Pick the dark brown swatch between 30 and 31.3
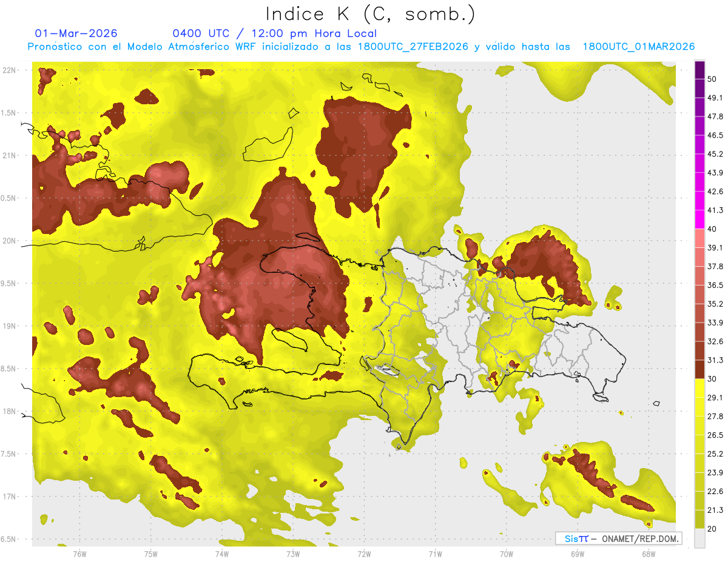 pyautogui.click(x=699, y=369)
